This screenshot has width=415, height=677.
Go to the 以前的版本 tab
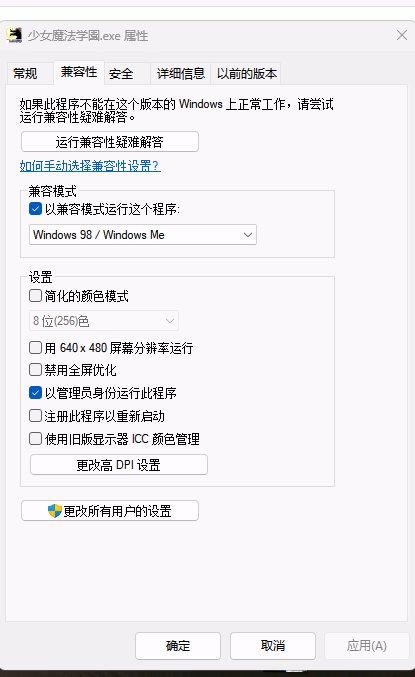point(247,74)
